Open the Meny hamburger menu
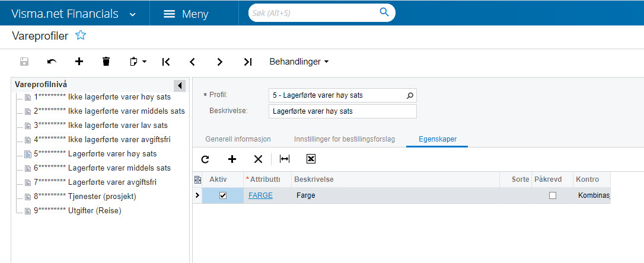This screenshot has width=644, height=263. click(x=186, y=14)
